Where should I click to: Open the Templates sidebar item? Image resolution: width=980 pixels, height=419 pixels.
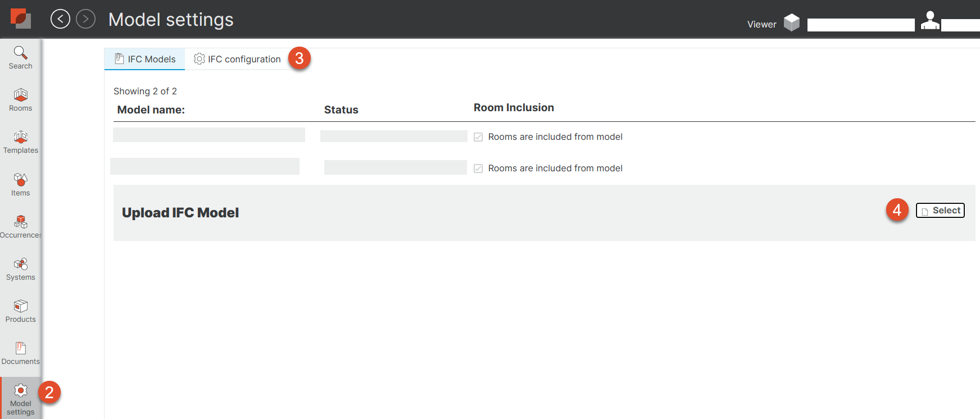(x=20, y=142)
